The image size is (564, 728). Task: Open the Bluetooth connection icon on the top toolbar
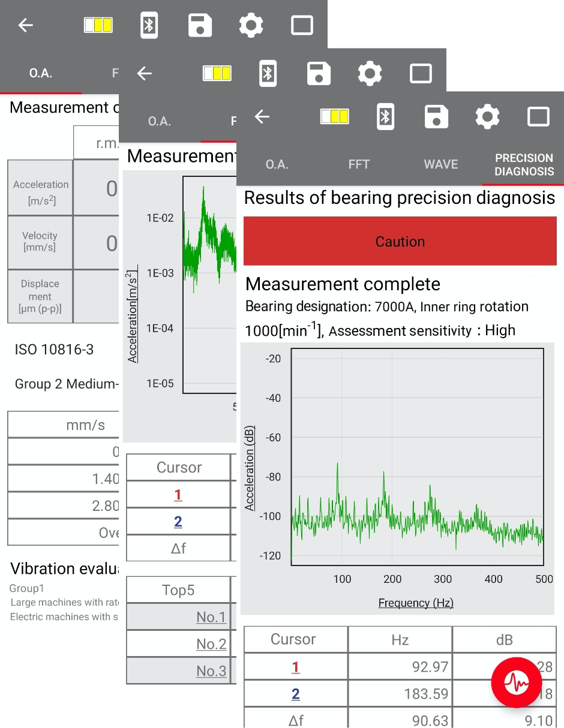385,117
